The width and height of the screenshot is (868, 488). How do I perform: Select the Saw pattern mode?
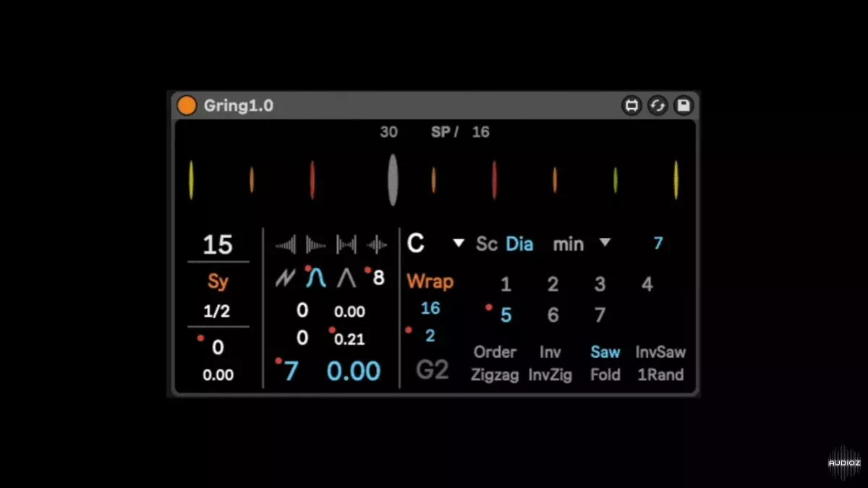pos(605,352)
